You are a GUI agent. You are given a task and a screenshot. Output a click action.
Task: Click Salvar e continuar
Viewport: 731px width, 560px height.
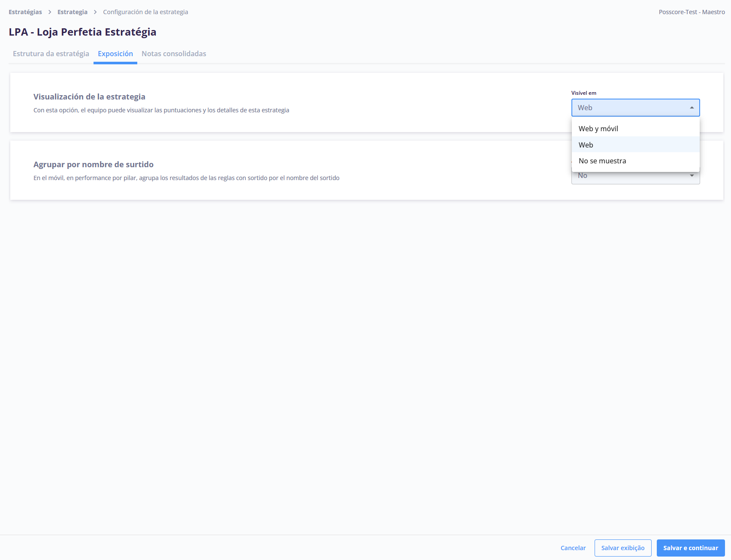[x=690, y=548]
